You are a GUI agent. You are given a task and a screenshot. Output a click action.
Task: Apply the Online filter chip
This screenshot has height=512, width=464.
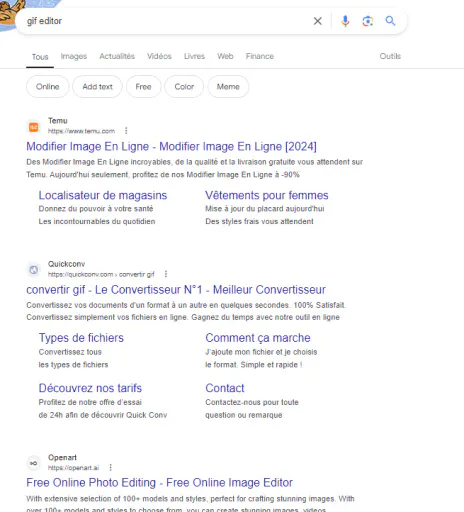48,87
